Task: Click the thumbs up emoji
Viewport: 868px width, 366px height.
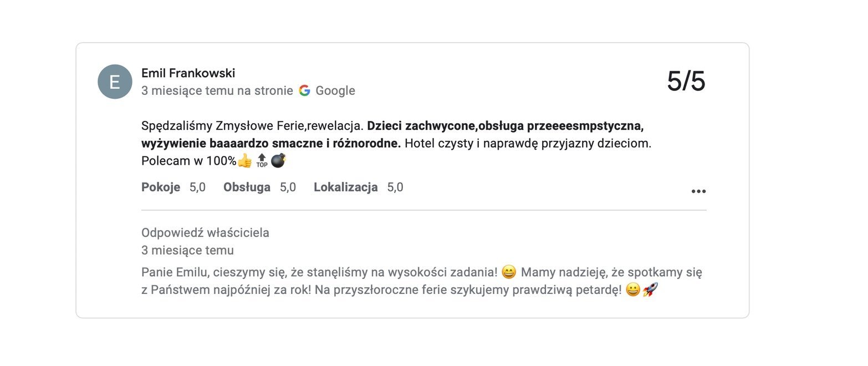Action: [x=244, y=161]
